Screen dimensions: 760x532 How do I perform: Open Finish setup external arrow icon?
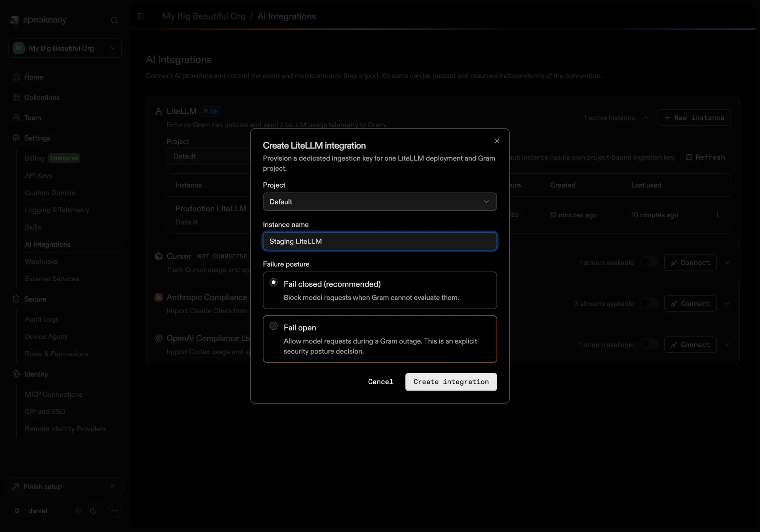(x=112, y=486)
